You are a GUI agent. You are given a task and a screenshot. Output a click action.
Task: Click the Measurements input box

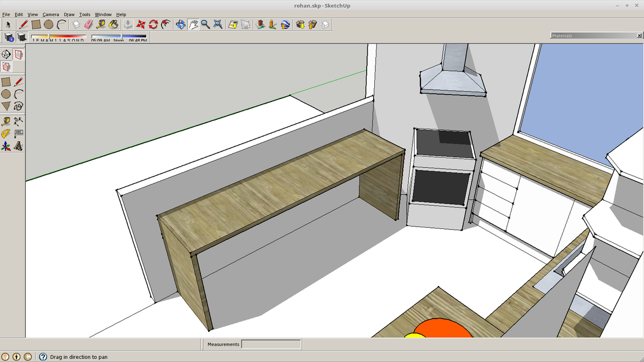[271, 344]
